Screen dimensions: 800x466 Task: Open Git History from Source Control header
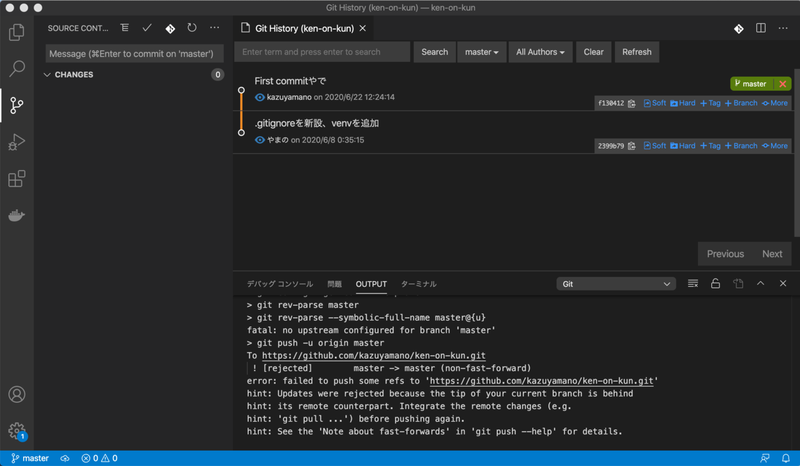click(170, 29)
